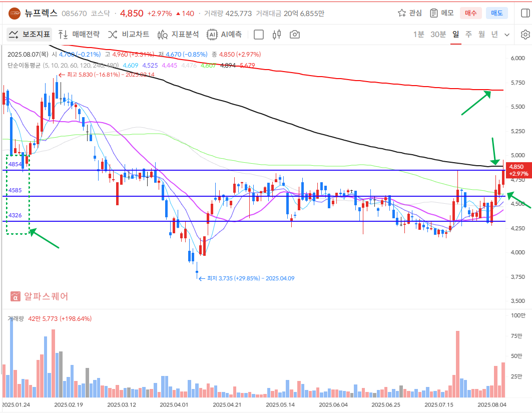Screen dimensions: 532x414
Task: Click the 거래량 volume indicator label
Action: (16, 319)
